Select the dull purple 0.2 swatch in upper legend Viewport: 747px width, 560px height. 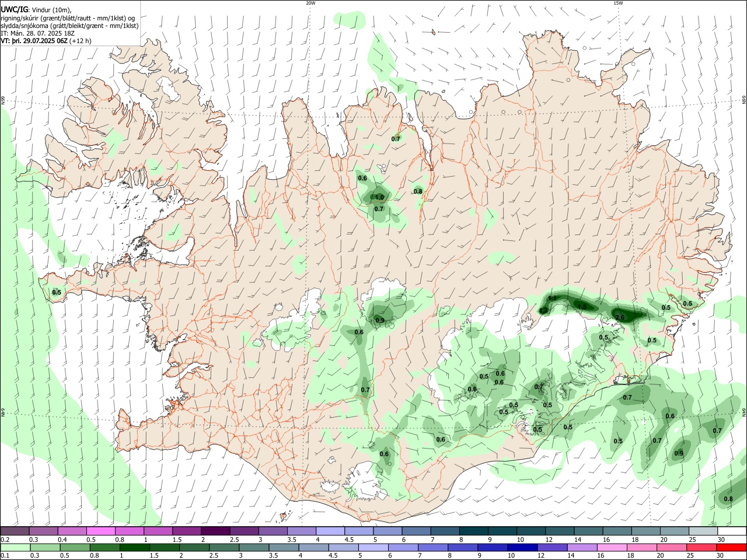tap(15, 531)
